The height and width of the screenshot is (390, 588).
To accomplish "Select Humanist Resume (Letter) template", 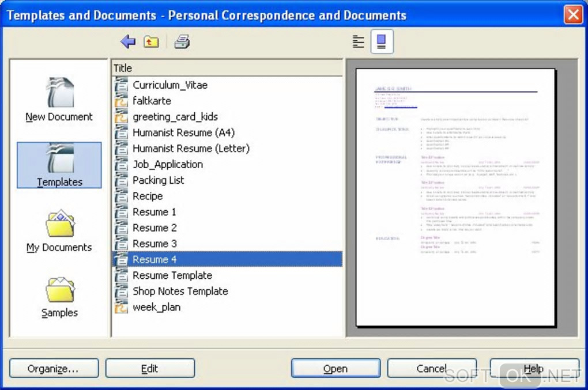I will point(227,149).
